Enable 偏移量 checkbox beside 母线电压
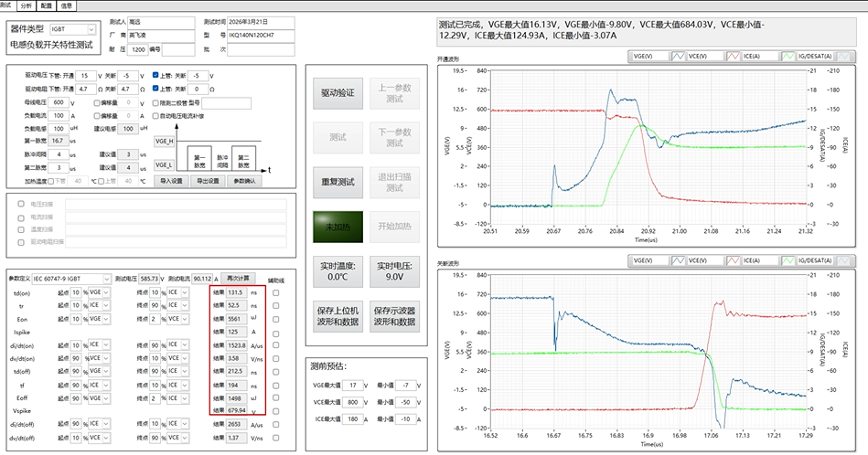 pyautogui.click(x=97, y=103)
